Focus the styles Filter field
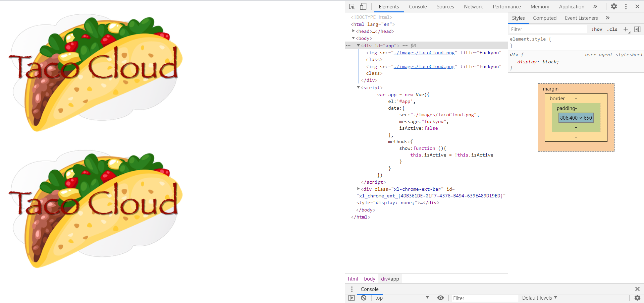The width and height of the screenshot is (644, 303). pos(548,29)
